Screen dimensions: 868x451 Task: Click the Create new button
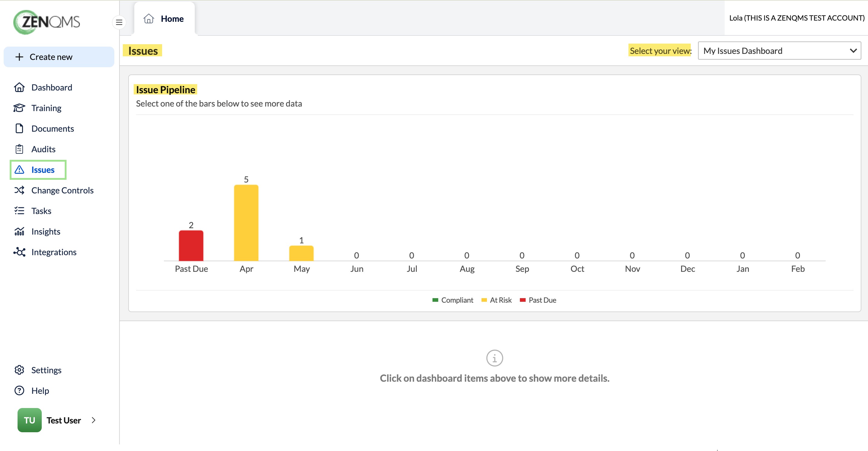coord(59,57)
